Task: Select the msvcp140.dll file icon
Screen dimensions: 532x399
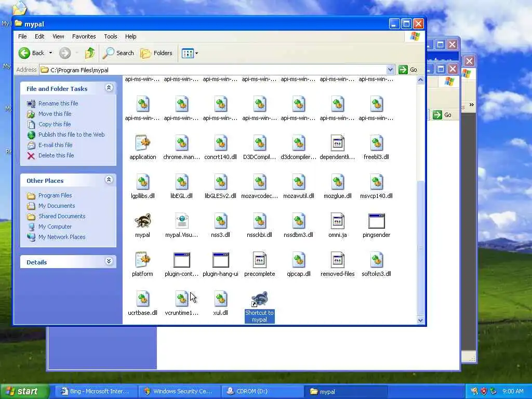Action: coord(376,182)
